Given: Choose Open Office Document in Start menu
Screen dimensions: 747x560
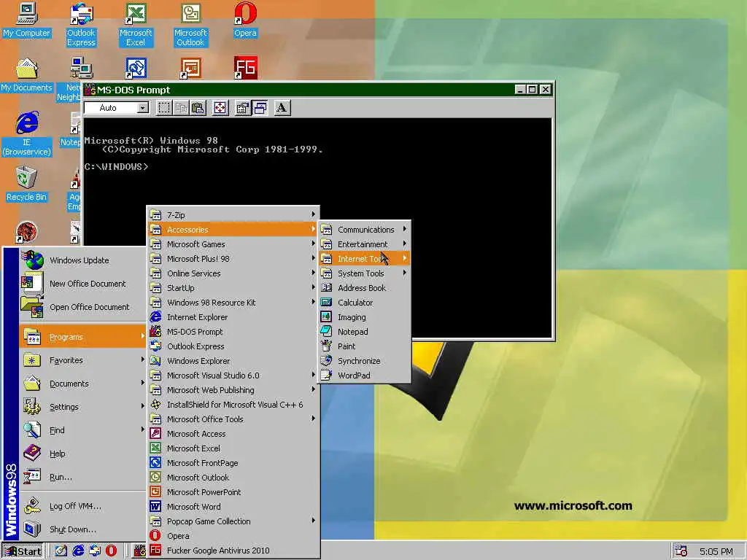Looking at the screenshot, I should coord(82,307).
